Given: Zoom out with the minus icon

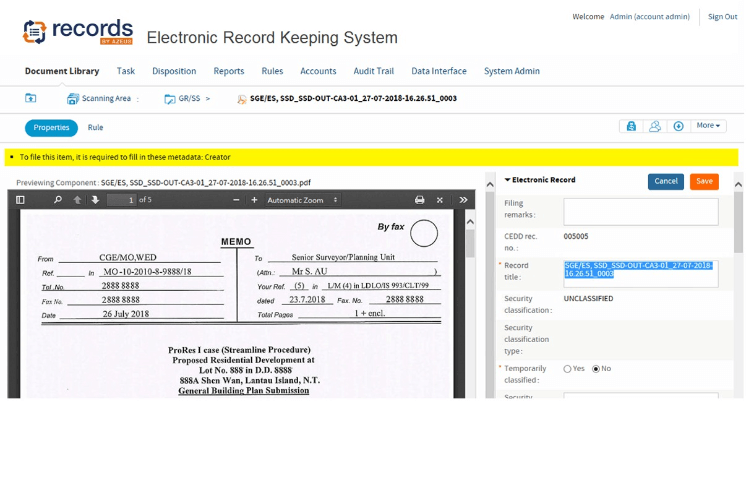Looking at the screenshot, I should point(237,200).
